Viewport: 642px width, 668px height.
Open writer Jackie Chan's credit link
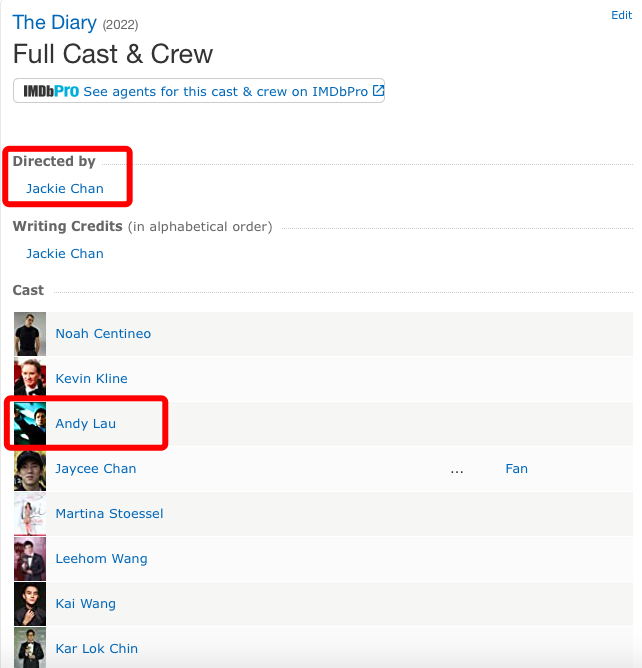pyautogui.click(x=65, y=253)
